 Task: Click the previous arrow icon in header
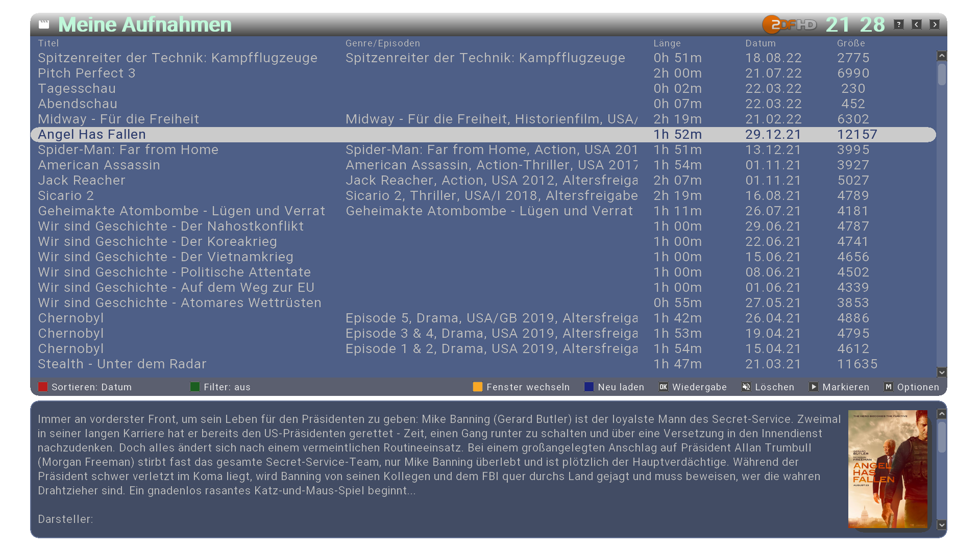pos(917,24)
